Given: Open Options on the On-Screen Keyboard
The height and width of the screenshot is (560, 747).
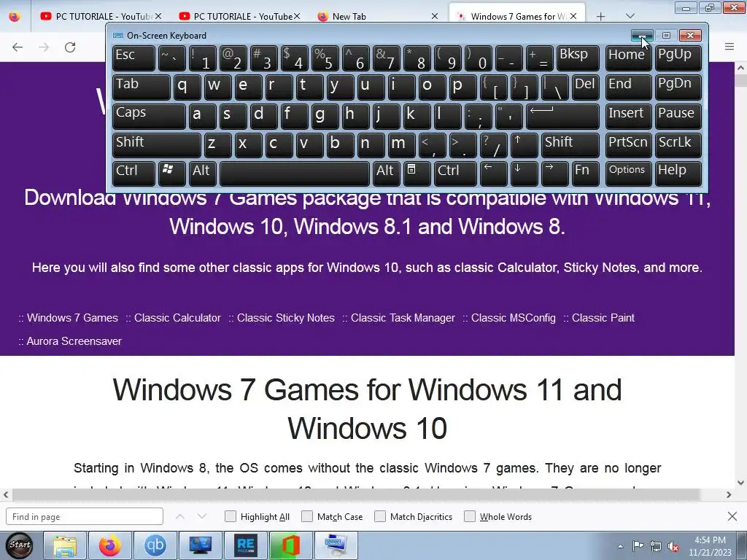Looking at the screenshot, I should click(628, 174).
